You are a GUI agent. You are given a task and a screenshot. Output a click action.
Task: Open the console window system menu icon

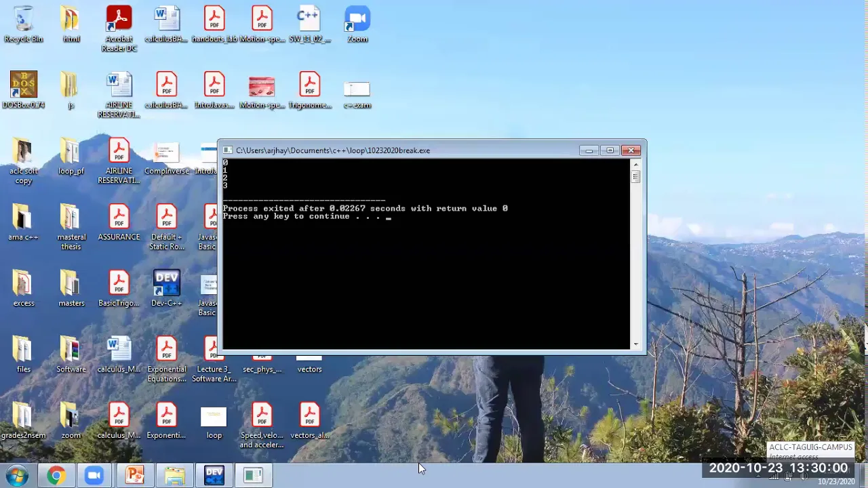[x=229, y=150]
